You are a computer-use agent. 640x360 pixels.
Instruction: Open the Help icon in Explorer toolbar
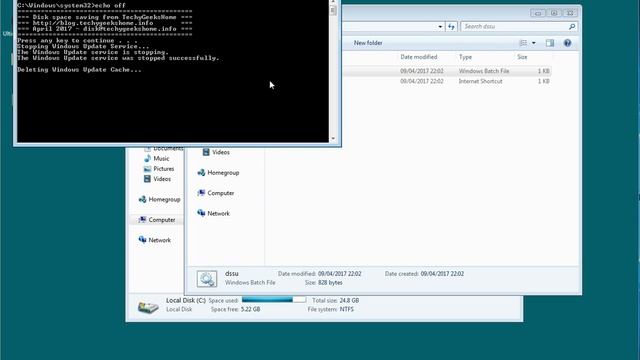567,43
